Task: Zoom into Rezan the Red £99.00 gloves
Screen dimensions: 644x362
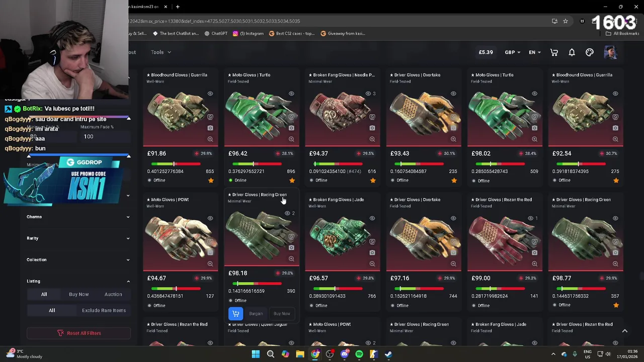Action: tap(534, 264)
